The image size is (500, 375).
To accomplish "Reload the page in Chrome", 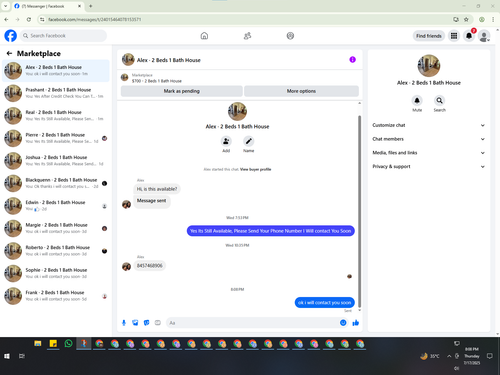I will pyautogui.click(x=29, y=20).
